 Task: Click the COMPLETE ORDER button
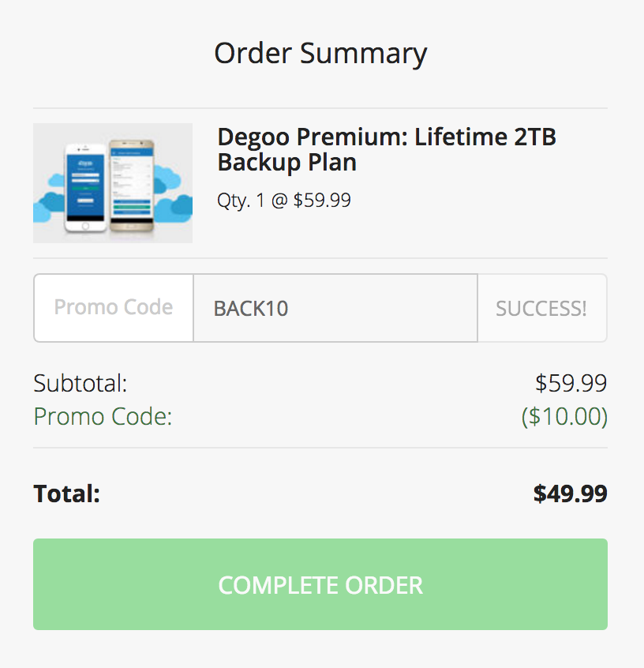320,584
